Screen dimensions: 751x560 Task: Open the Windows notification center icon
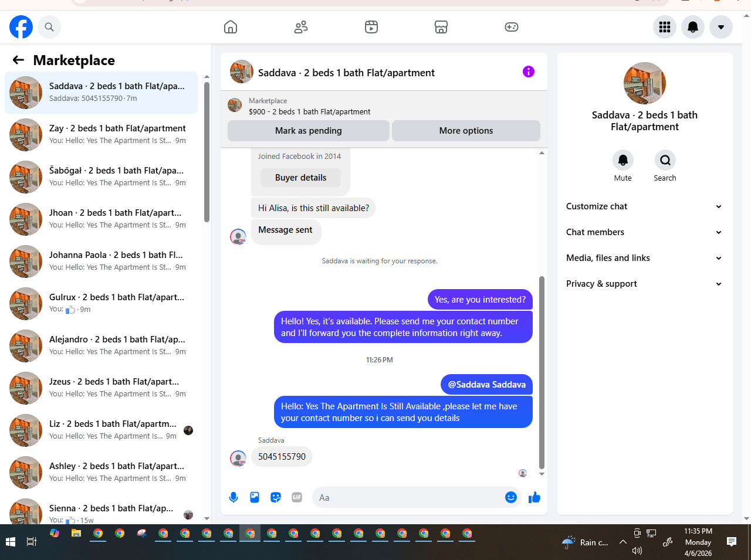(x=732, y=542)
